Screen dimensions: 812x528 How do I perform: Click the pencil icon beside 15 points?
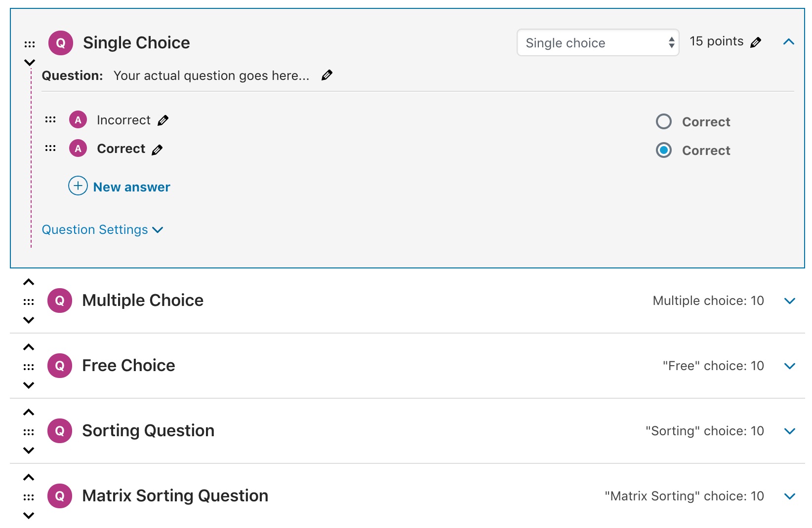click(755, 42)
